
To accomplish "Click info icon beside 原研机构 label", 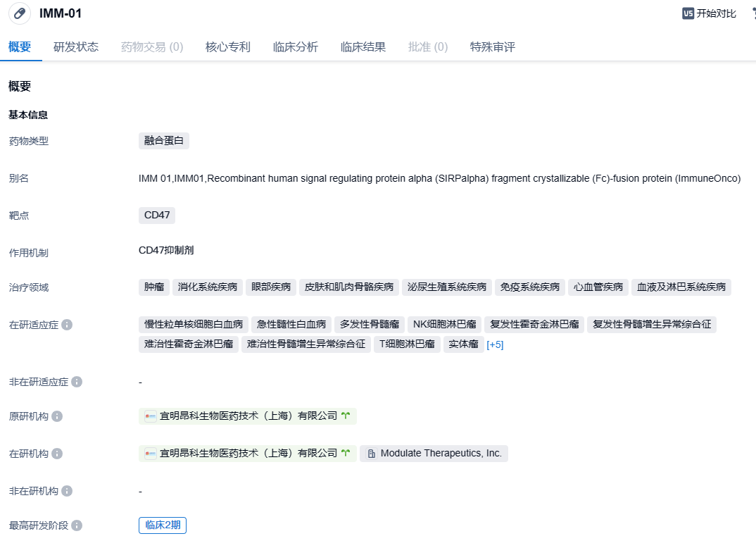I will (57, 416).
